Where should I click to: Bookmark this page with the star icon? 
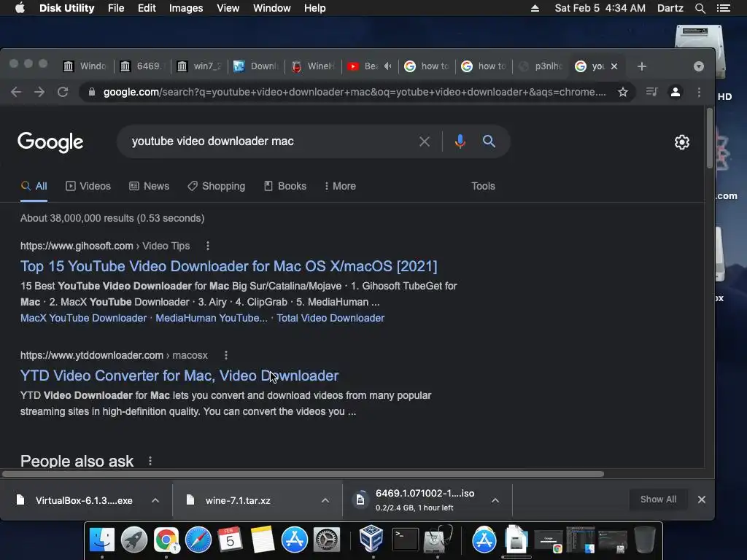(x=623, y=92)
